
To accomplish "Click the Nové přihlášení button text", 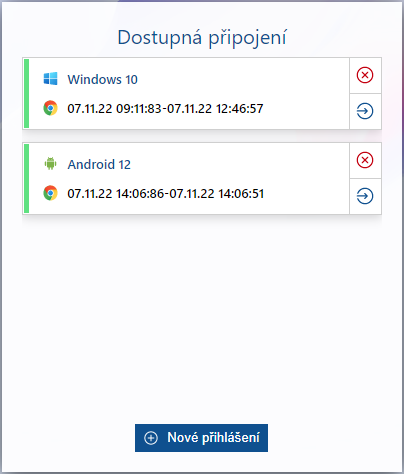I will tap(213, 438).
